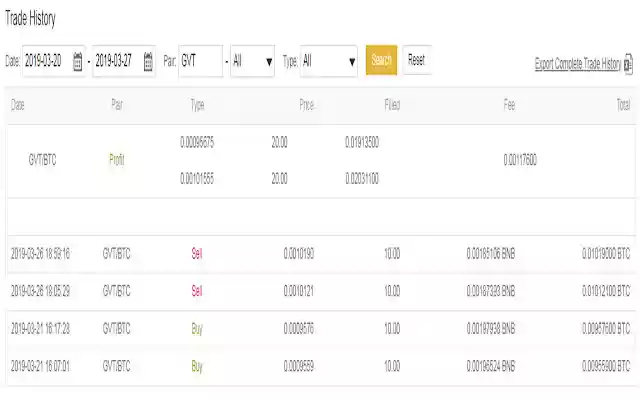The image size is (640, 400).
Task: Select date 2019-03-26 18:05:29
Action: pos(40,291)
